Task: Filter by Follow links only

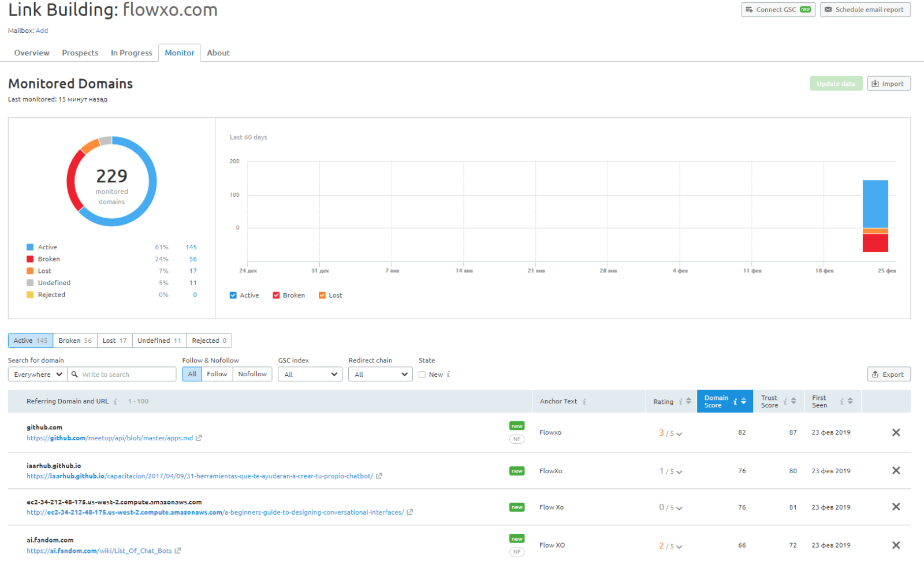Action: [217, 374]
